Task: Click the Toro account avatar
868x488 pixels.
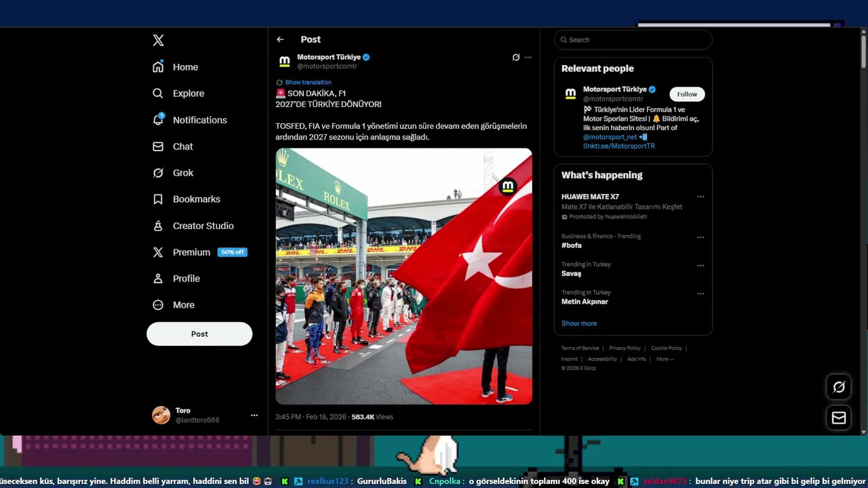Action: 161,415
